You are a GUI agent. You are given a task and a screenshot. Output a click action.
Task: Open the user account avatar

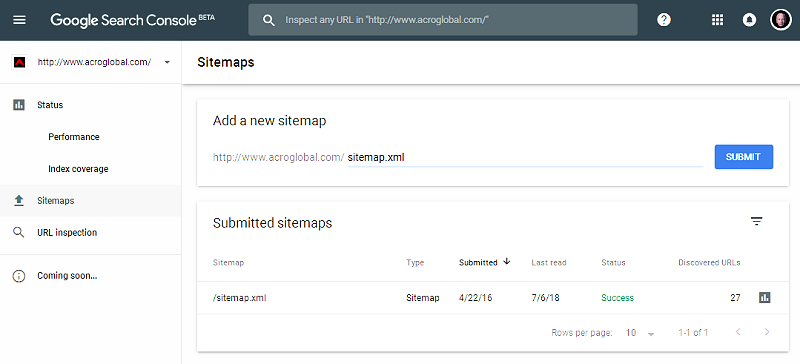(781, 20)
